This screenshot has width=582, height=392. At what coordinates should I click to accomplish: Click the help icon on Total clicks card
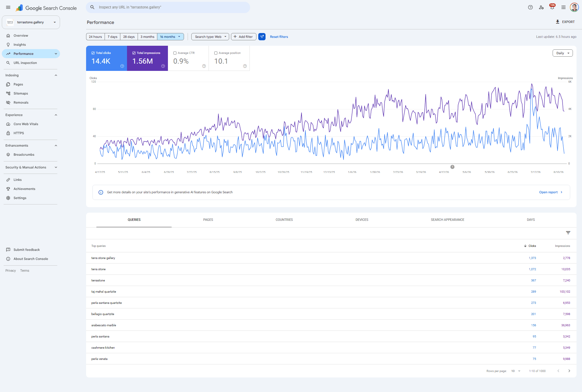tap(122, 66)
